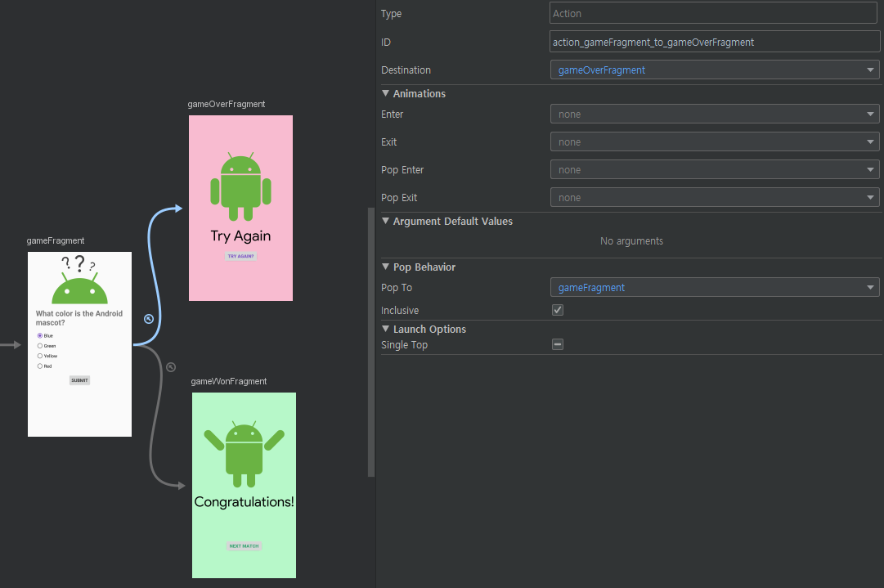This screenshot has width=884, height=588.
Task: Open the Destination dropdown
Action: tap(714, 70)
